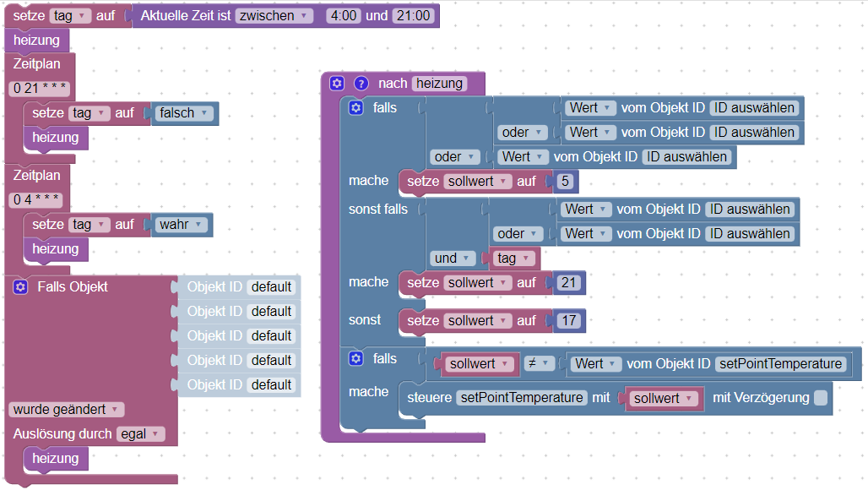The height and width of the screenshot is (490, 868).
Task: Click the Aktuelle Zeit ist block label
Action: click(x=186, y=15)
